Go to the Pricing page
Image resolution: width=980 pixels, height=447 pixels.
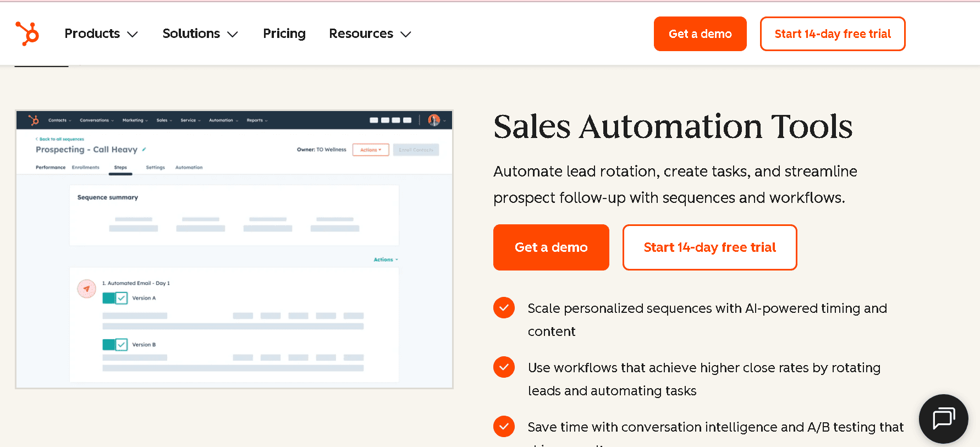(x=284, y=34)
